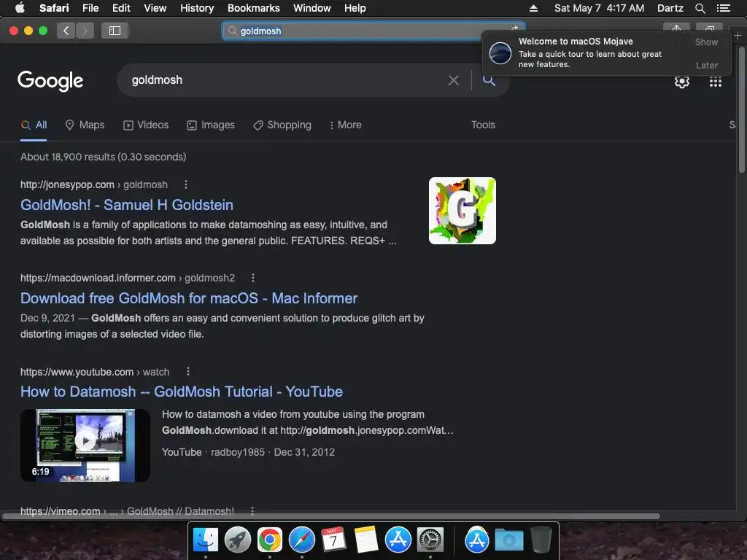Open the File menu
The image size is (747, 560).
click(x=90, y=8)
